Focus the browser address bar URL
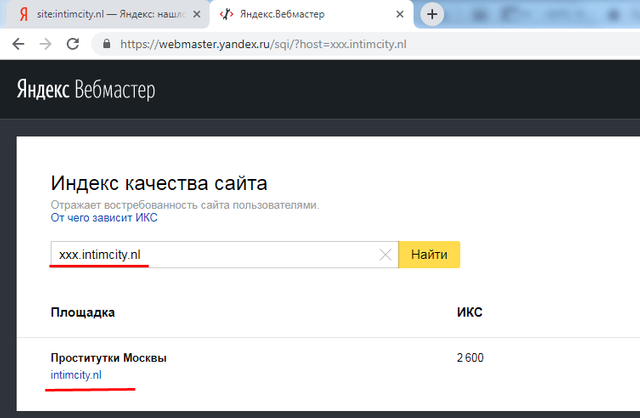 tap(263, 44)
